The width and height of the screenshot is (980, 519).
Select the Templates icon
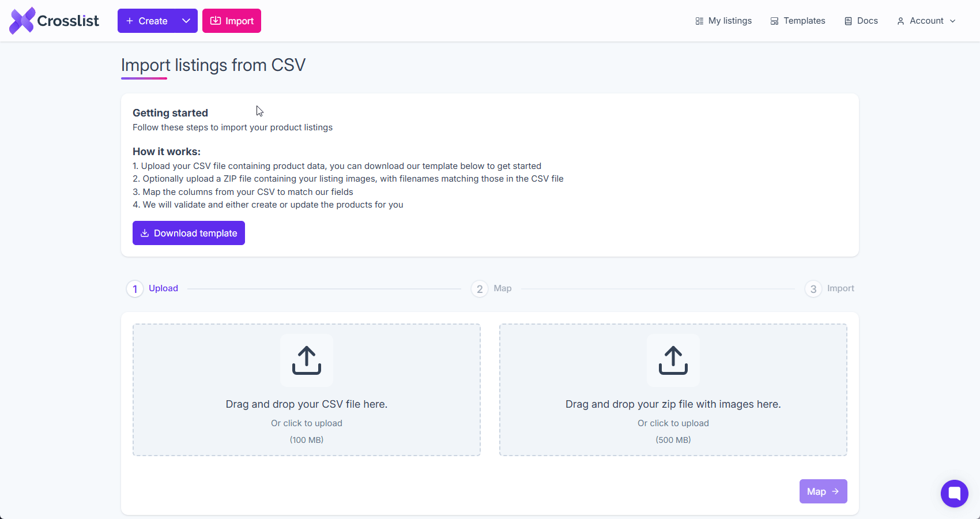774,21
